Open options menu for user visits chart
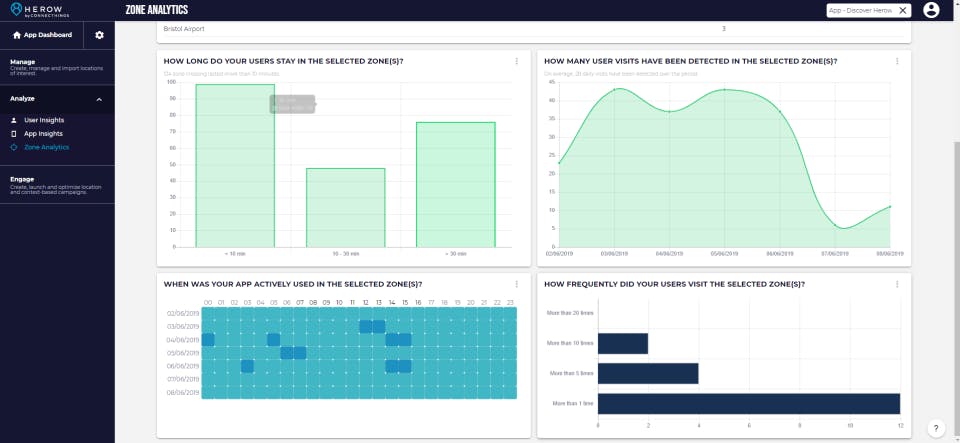960x443 pixels. pyautogui.click(x=897, y=61)
